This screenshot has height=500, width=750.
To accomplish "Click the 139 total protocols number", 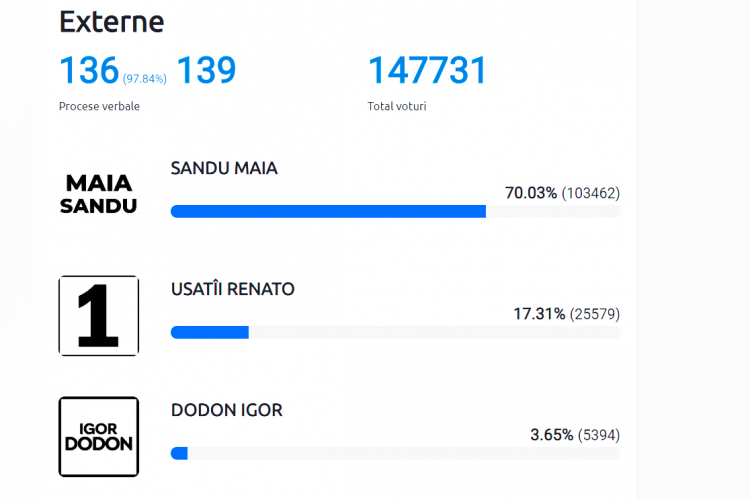I will [x=207, y=70].
